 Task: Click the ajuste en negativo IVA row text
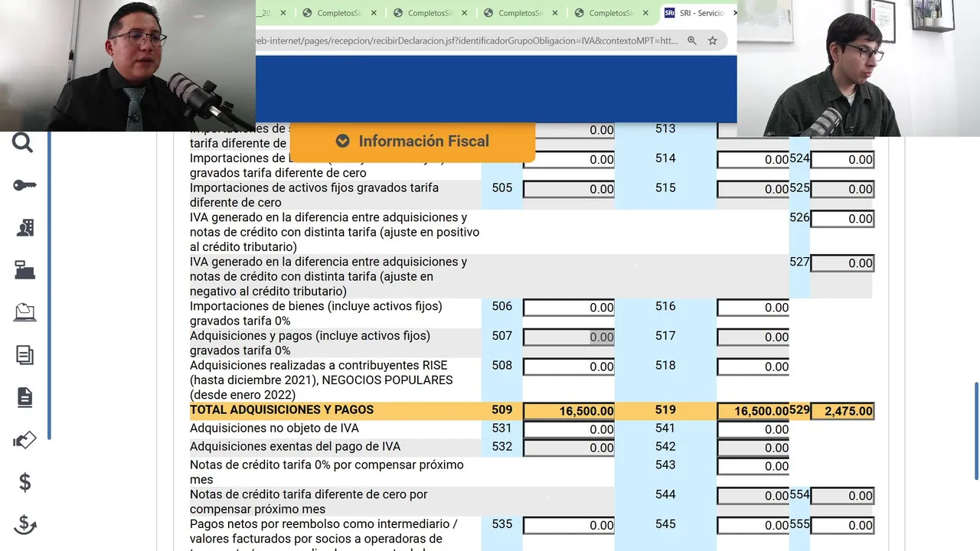tap(328, 276)
